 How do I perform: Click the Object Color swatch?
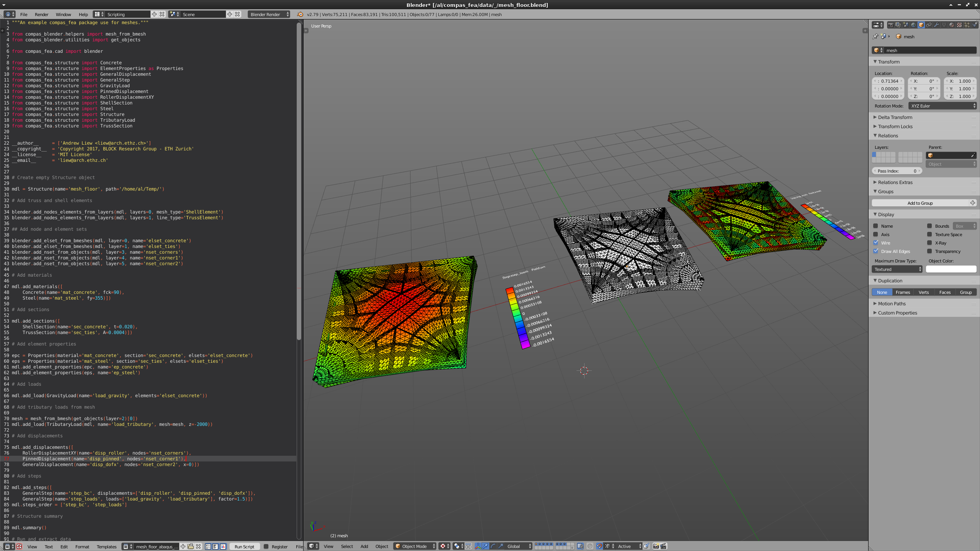(x=952, y=269)
